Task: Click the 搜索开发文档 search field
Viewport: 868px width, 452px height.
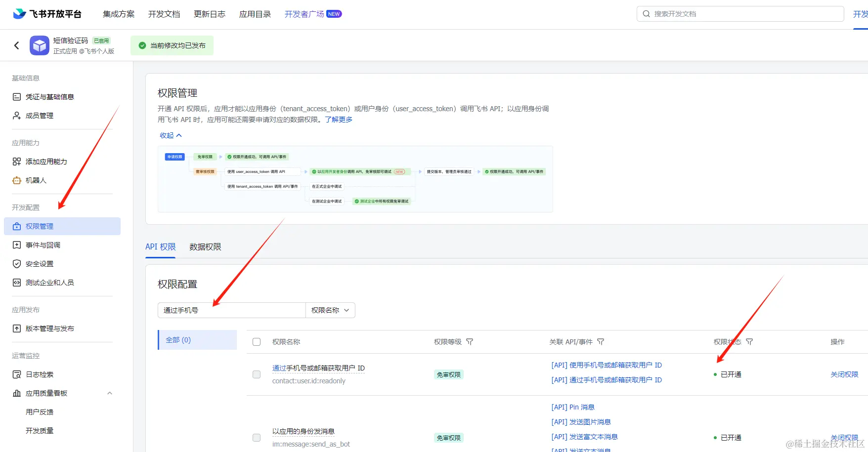Action: pos(740,14)
